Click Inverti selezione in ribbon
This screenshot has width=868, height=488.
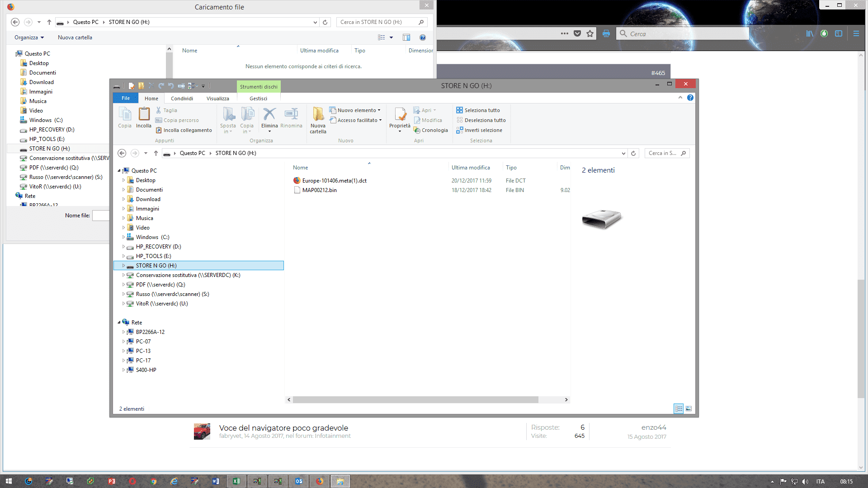point(479,130)
